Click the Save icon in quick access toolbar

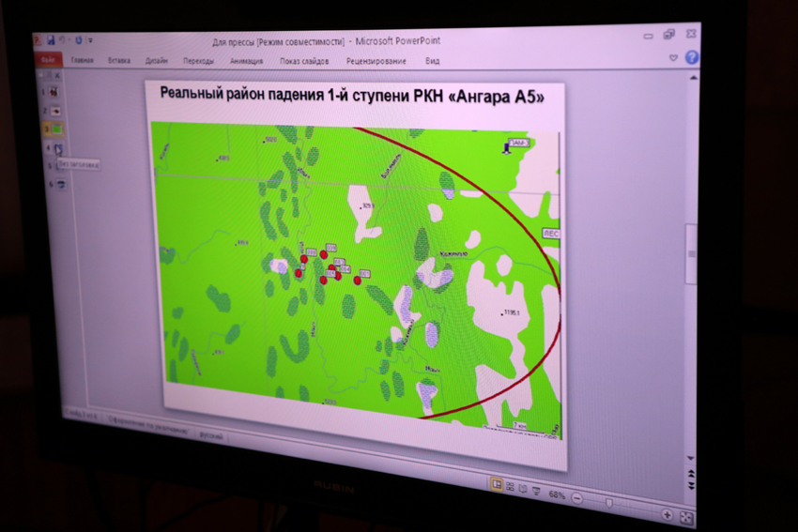pyautogui.click(x=50, y=39)
